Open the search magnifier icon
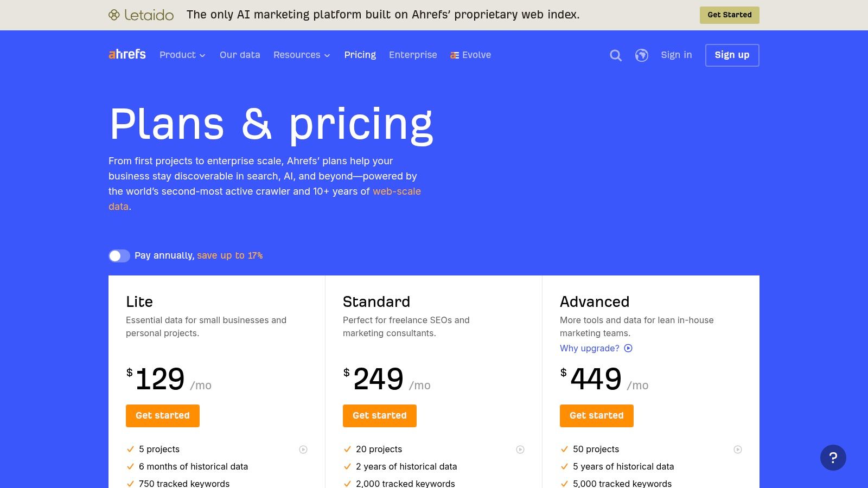This screenshot has width=868, height=488. [x=616, y=55]
